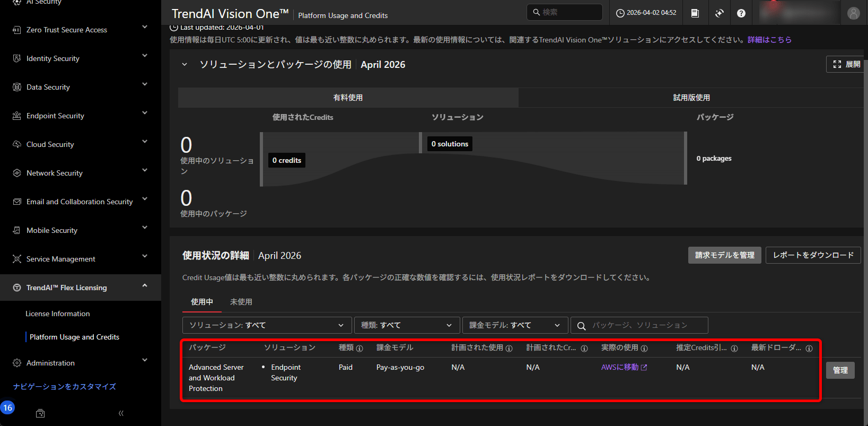868x426 pixels.
Task: Click the document icon in the top header
Action: (695, 13)
